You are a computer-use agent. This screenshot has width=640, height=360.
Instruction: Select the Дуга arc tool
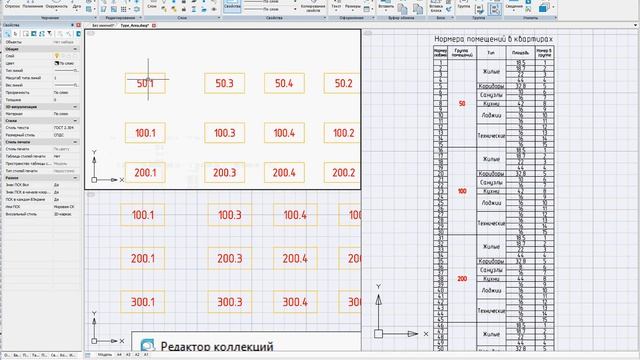pos(76,5)
